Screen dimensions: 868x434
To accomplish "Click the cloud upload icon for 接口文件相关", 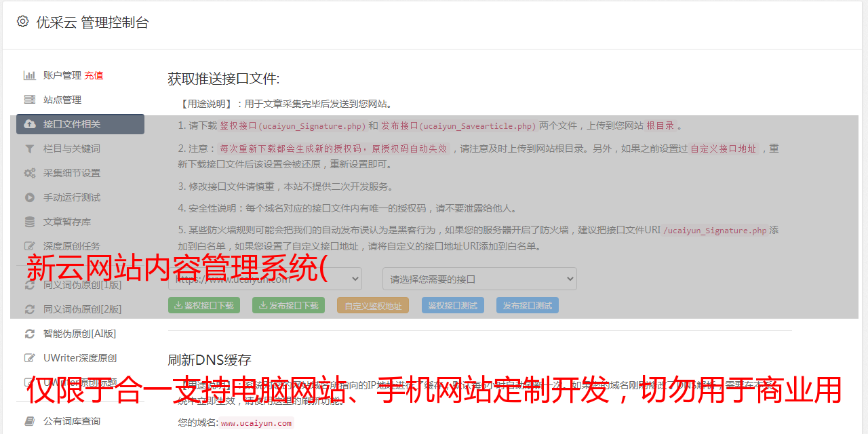I will click(30, 124).
